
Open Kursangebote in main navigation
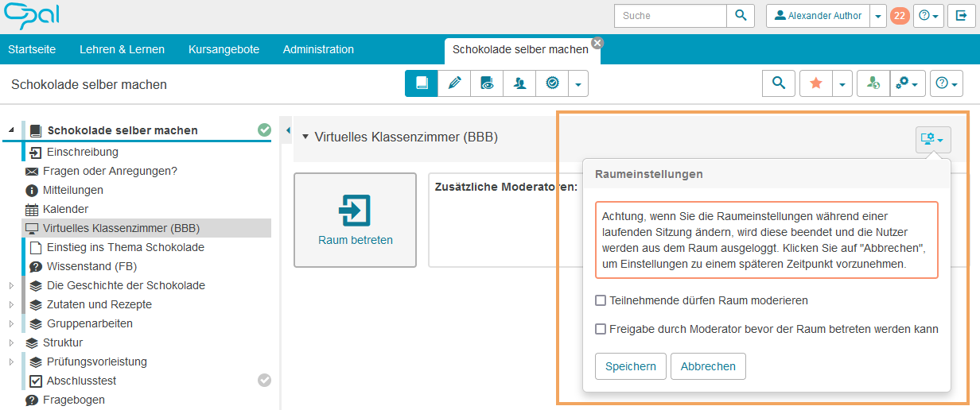click(x=224, y=49)
